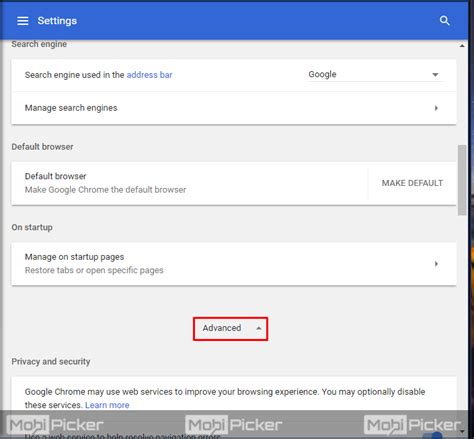
Task: Expand Manage on startup pages arrow
Action: point(436,264)
